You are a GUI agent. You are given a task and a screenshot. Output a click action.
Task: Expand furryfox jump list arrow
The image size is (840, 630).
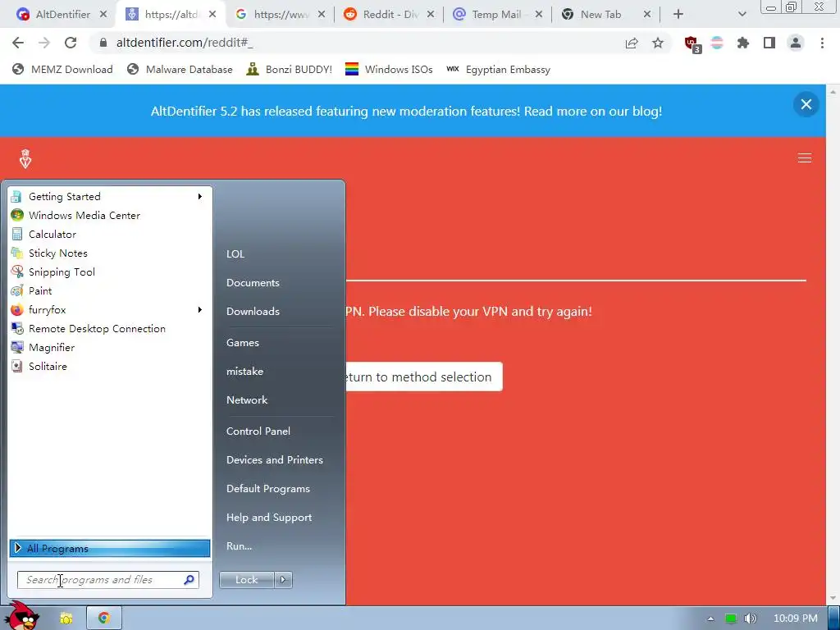click(x=200, y=309)
